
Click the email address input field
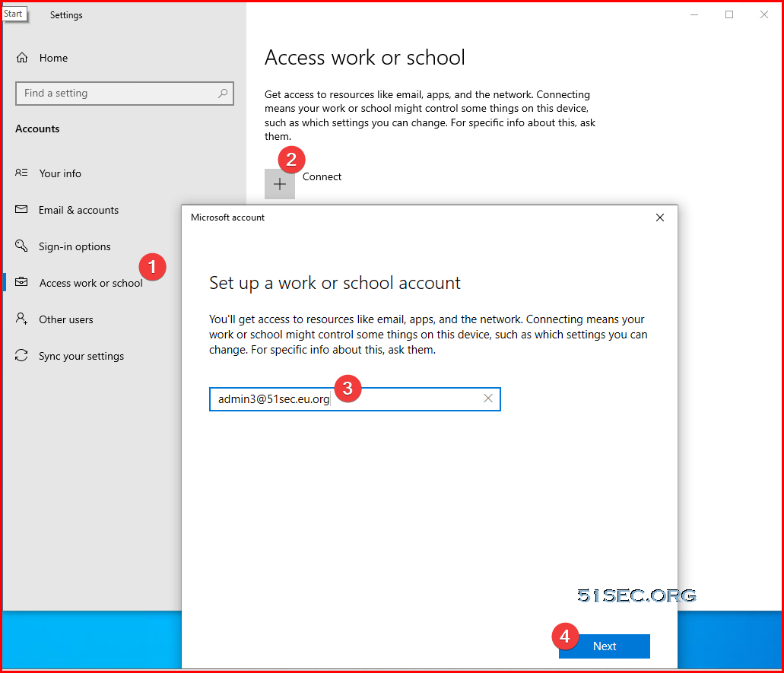point(355,399)
